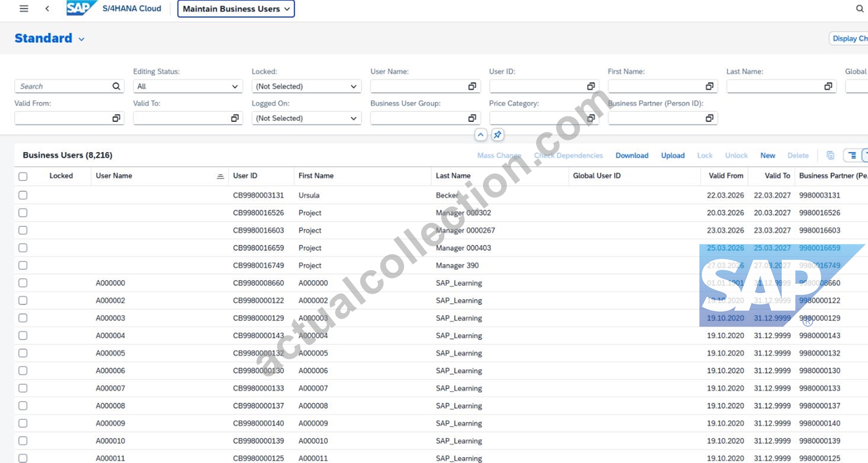
Task: Pin the filter bar header
Action: 497,135
